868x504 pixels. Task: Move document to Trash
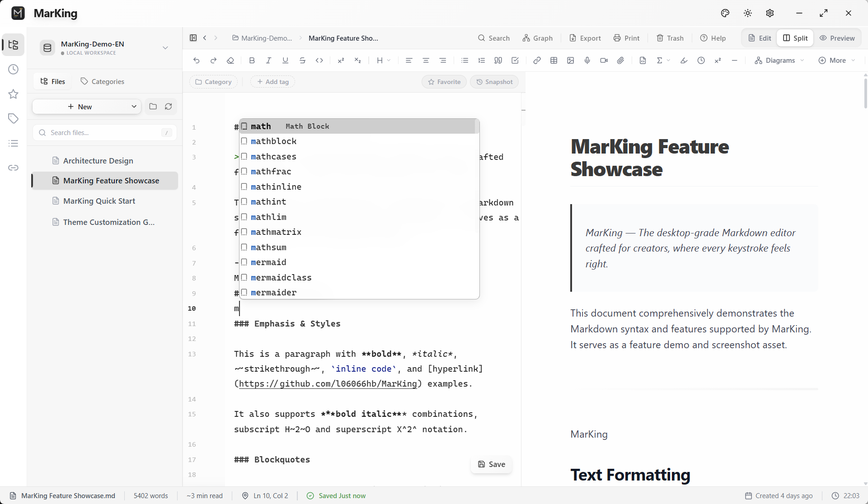tap(670, 38)
